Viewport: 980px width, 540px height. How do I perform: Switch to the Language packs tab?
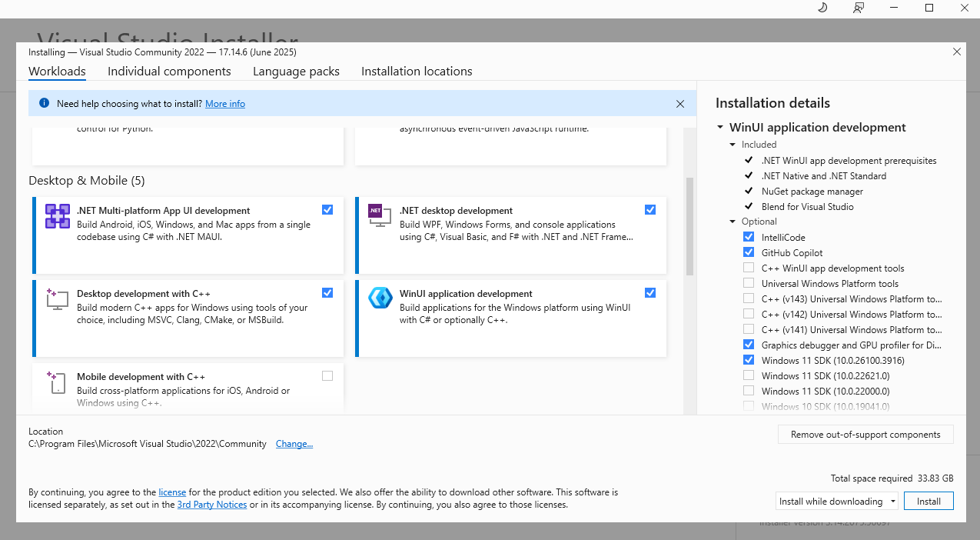coord(296,72)
